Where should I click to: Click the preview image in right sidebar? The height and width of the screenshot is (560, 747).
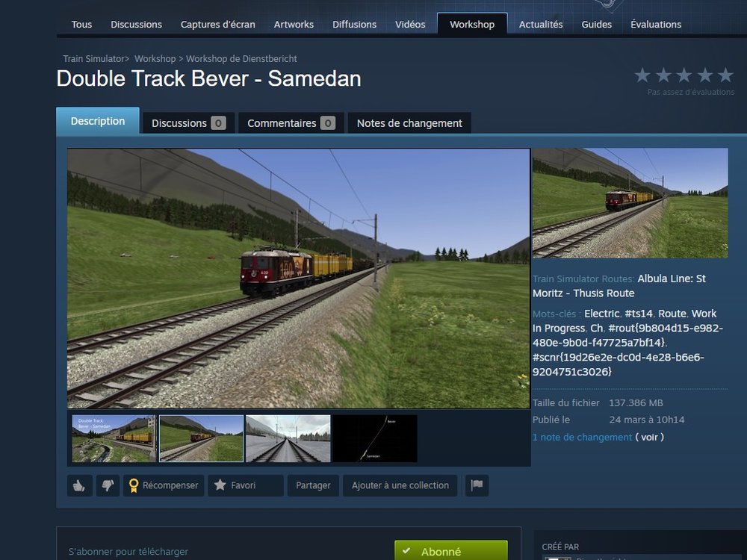point(630,203)
